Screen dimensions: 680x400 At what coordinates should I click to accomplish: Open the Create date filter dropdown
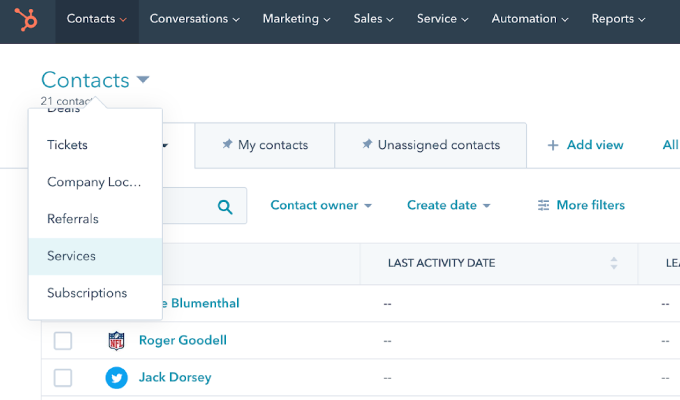(449, 206)
